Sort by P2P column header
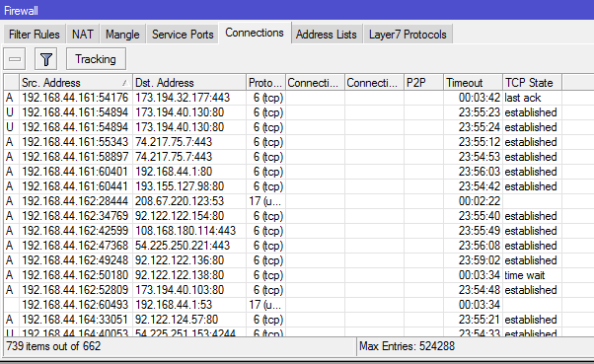594x364 pixels. pyautogui.click(x=423, y=83)
